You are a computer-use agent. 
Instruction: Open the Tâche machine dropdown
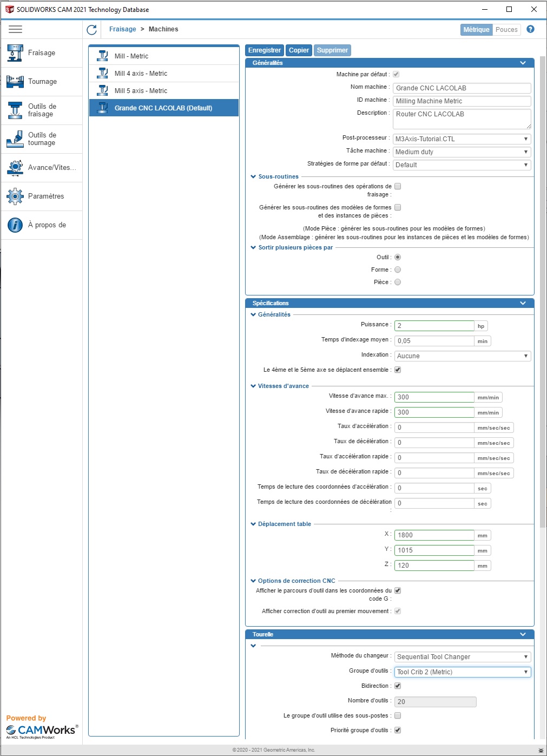pyautogui.click(x=462, y=152)
